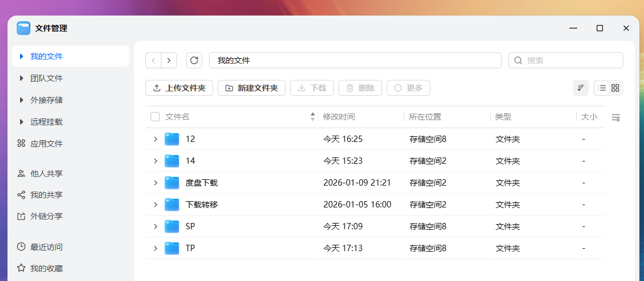This screenshot has height=281, width=644.
Task: Sort by the 修改时间 column header
Action: [339, 117]
